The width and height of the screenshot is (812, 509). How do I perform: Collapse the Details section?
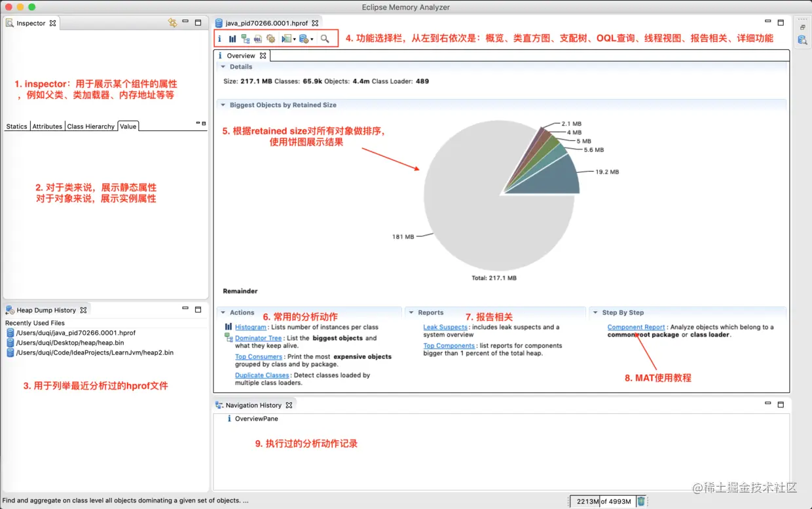point(223,67)
